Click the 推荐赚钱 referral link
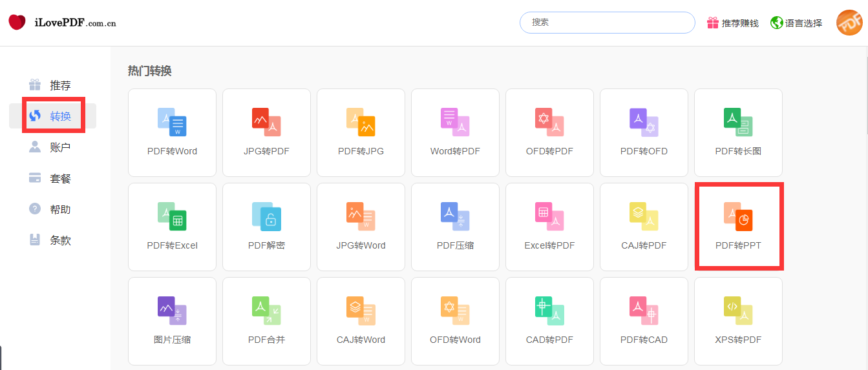Image resolution: width=868 pixels, height=370 pixels. (x=732, y=23)
